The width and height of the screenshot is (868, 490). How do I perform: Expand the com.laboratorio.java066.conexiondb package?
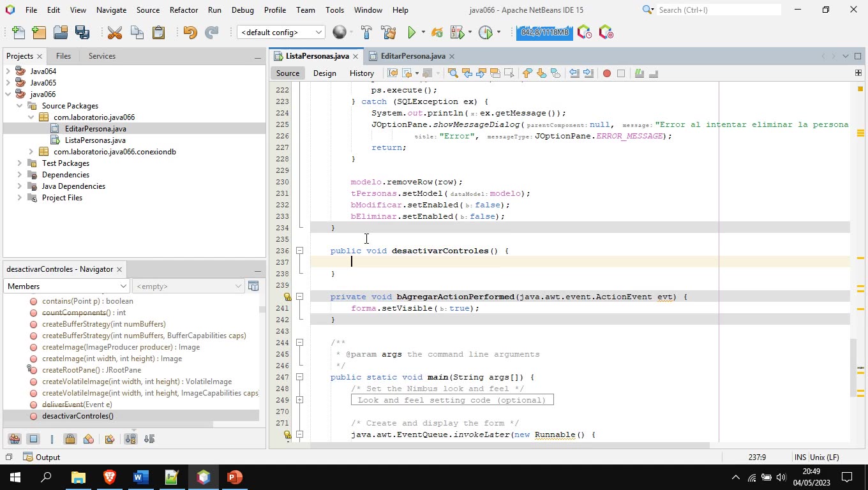coord(31,152)
